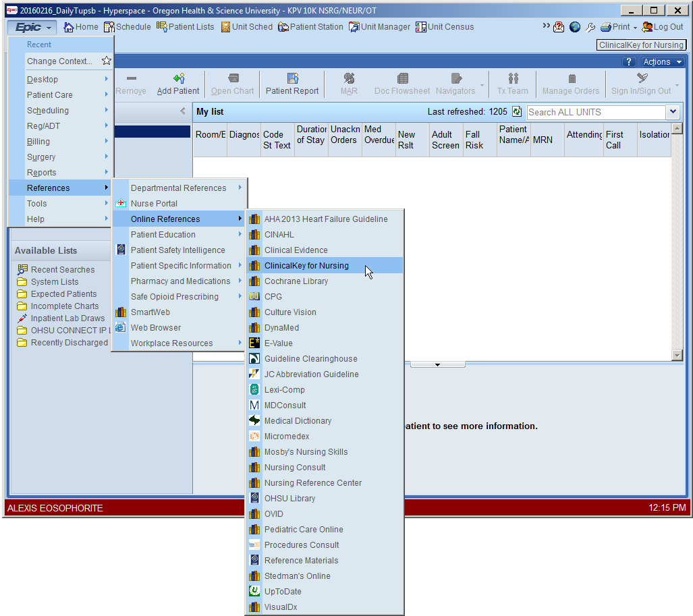Viewport: 693px width, 616px height.
Task: Open the Guideline Clearinghouse reference
Action: (325, 359)
